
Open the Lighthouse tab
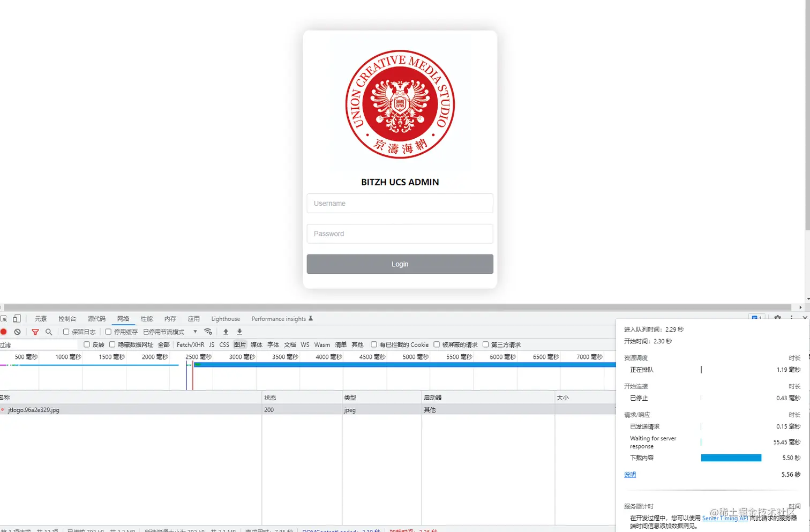click(x=226, y=319)
